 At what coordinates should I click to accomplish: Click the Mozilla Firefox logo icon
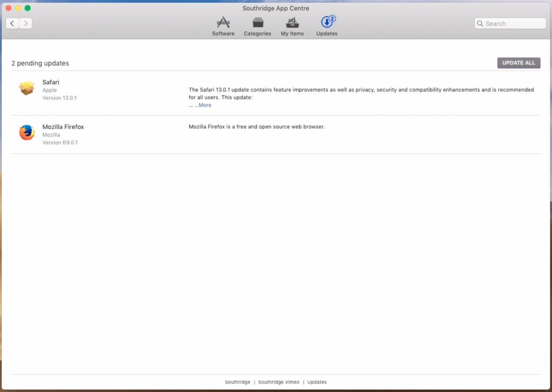tap(26, 133)
